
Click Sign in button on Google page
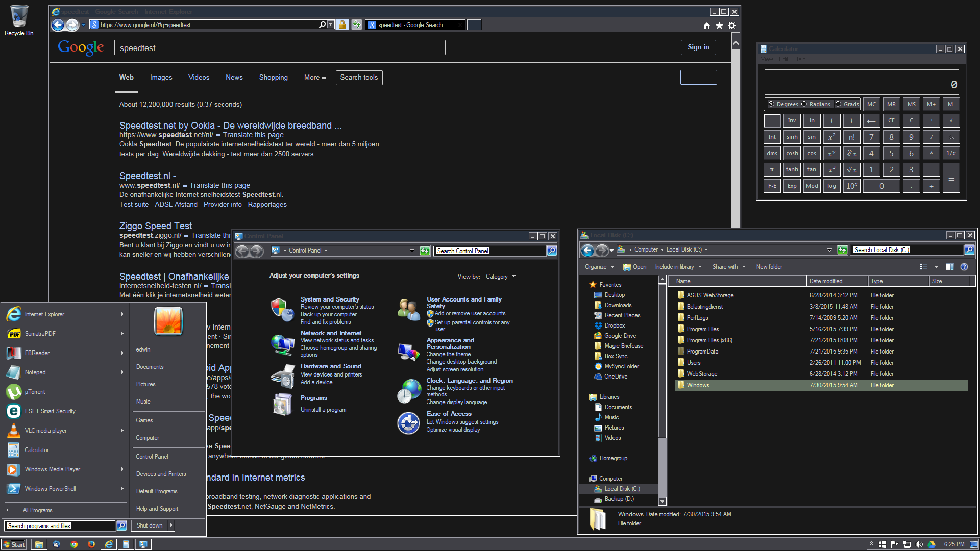tap(698, 47)
